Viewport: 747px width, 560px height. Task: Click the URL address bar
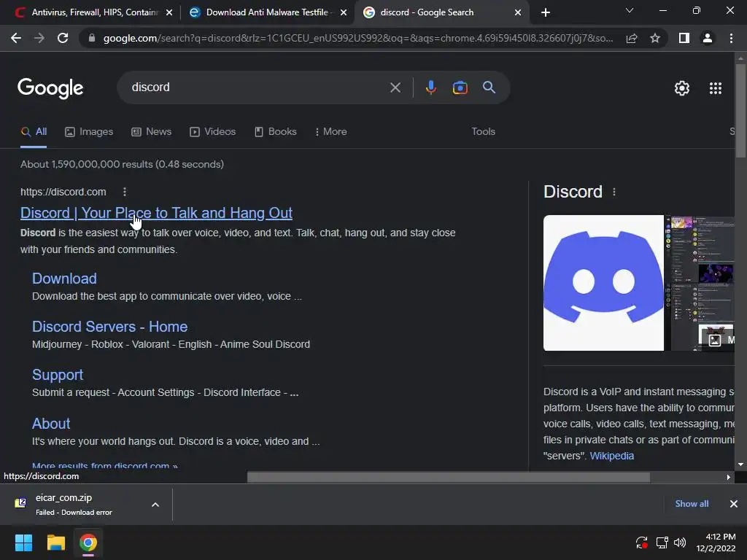358,38
